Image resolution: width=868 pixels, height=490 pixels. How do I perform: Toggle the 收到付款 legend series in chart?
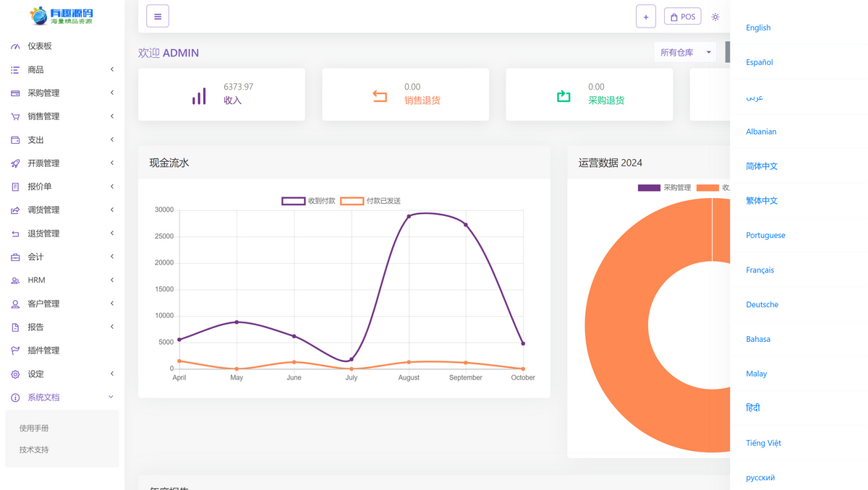tap(294, 201)
